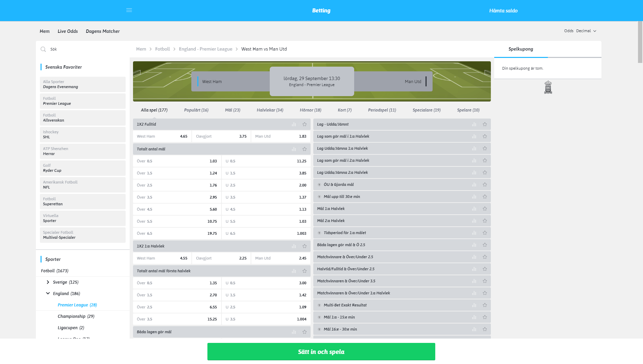Open stats icon for Båda lagen gör mål
Screen dimensions: 643x364
click(294, 332)
